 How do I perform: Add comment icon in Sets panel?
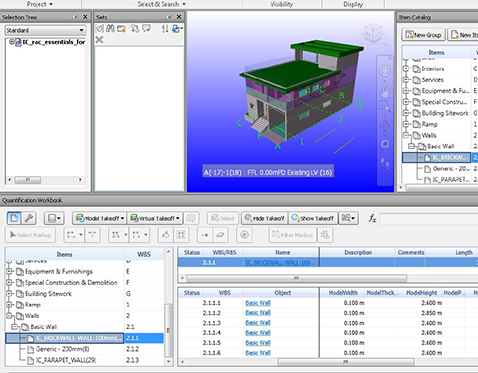146,29
